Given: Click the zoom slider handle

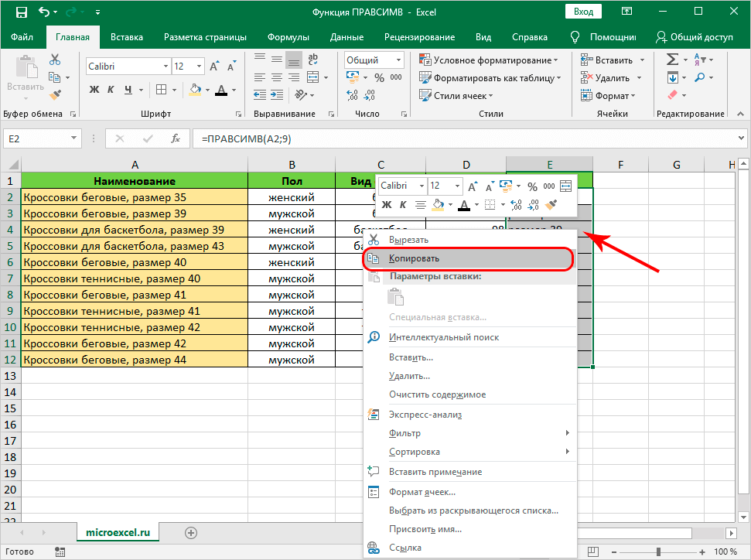Looking at the screenshot, I should 658,551.
